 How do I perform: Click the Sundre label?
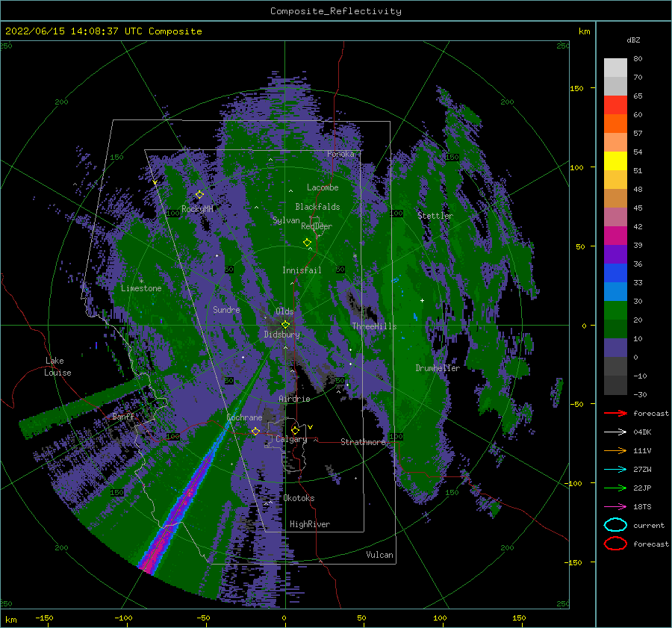click(x=226, y=309)
